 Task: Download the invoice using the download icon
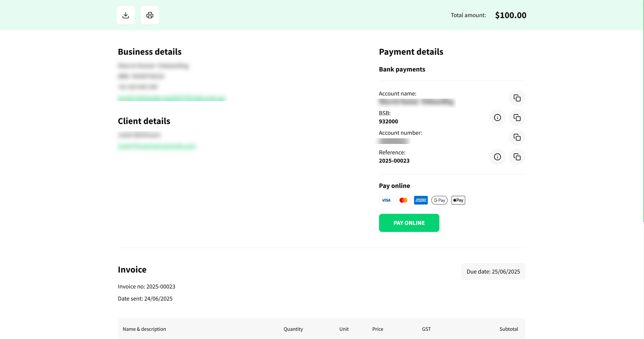click(x=126, y=15)
